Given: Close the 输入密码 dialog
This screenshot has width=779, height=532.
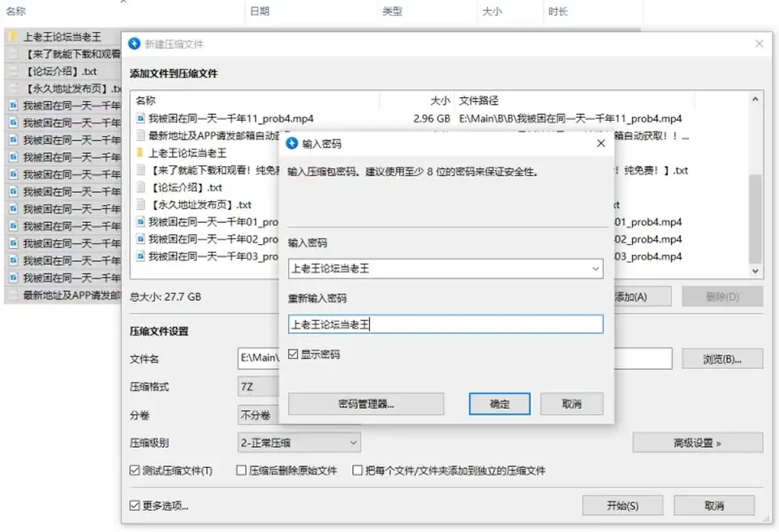Looking at the screenshot, I should [x=600, y=143].
